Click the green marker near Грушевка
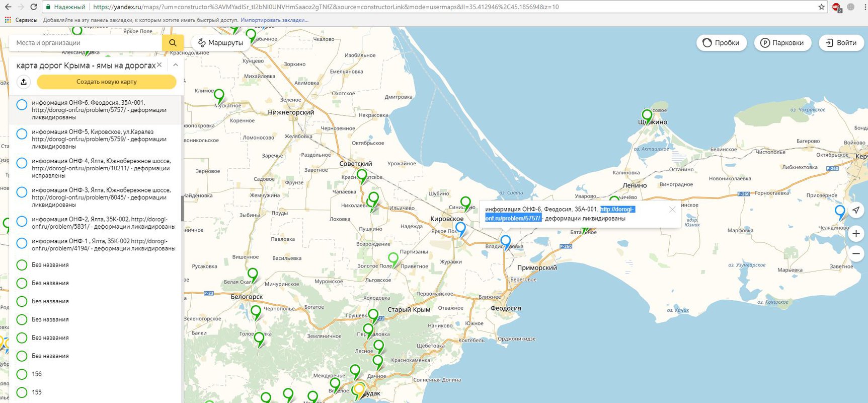868x403 pixels. (373, 316)
